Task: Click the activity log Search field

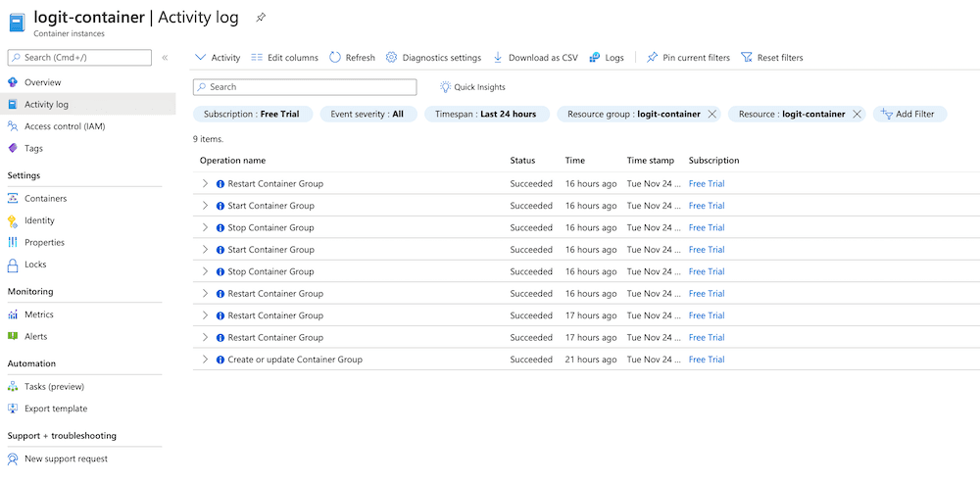Action: point(305,87)
